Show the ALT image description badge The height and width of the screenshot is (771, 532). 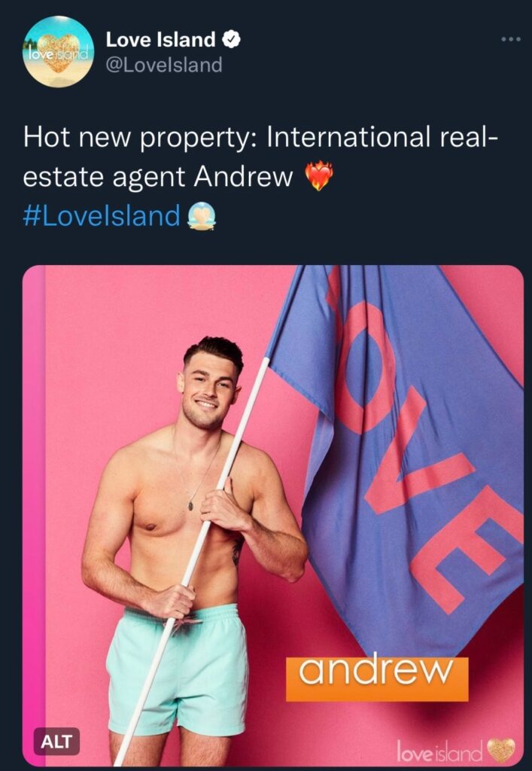(56, 741)
